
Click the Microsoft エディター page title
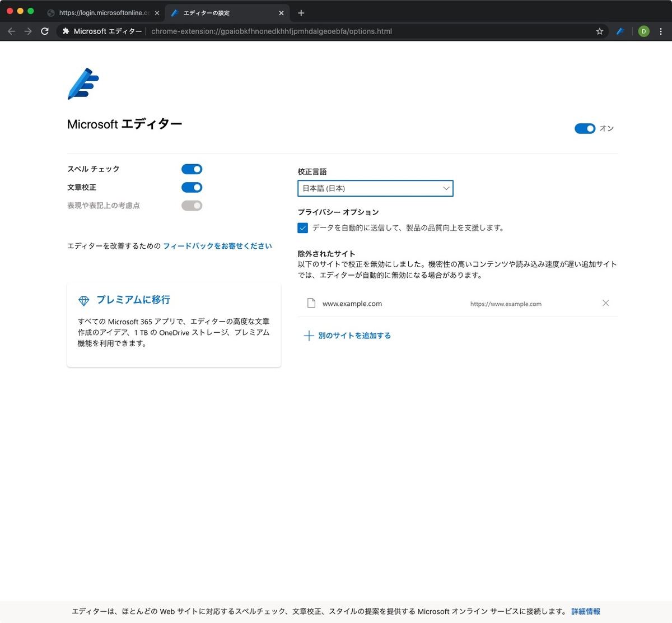[125, 124]
